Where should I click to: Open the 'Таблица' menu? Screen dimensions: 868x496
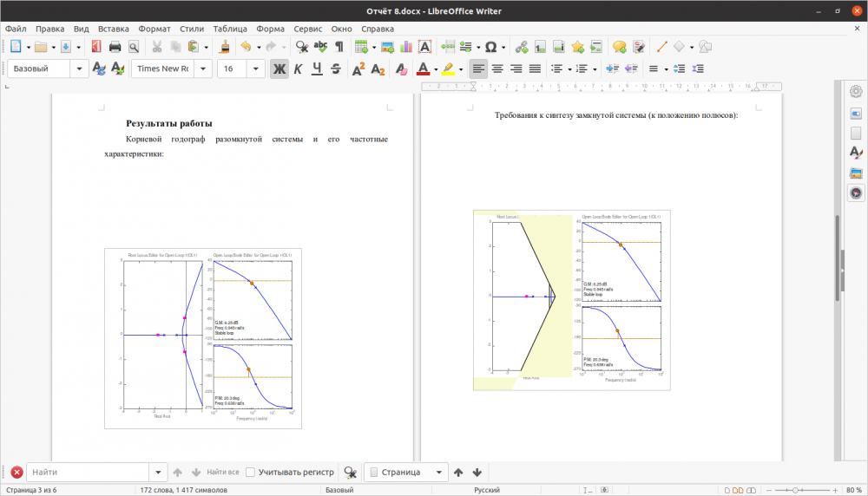(x=229, y=29)
